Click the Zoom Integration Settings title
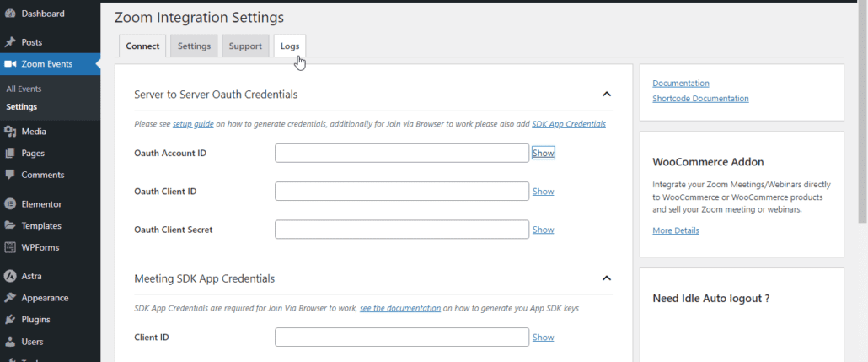 pyautogui.click(x=199, y=18)
